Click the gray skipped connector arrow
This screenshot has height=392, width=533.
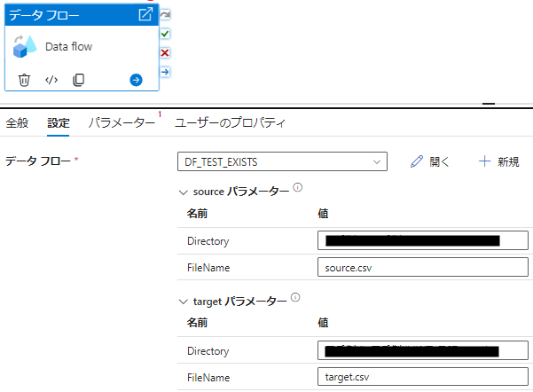165,15
